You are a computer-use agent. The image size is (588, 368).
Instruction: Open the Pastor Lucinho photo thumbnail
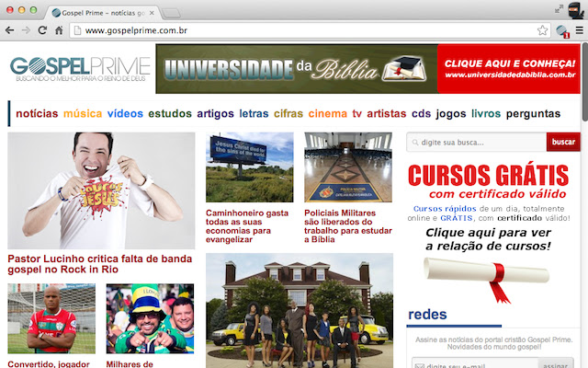[101, 190]
